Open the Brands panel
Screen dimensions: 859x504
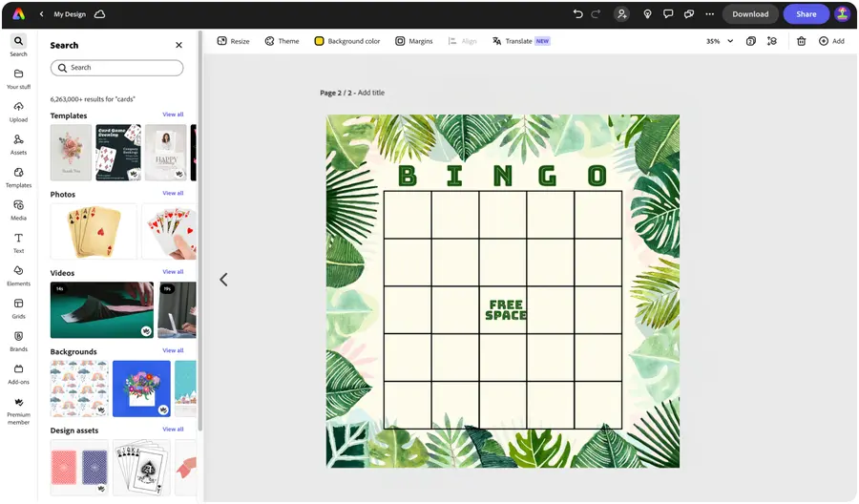point(19,342)
